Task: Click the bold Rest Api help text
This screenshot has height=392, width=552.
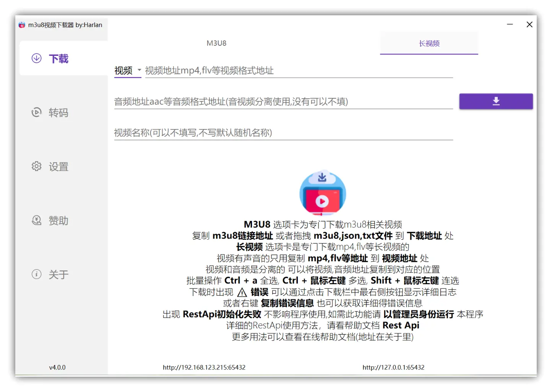Action: tap(401, 325)
